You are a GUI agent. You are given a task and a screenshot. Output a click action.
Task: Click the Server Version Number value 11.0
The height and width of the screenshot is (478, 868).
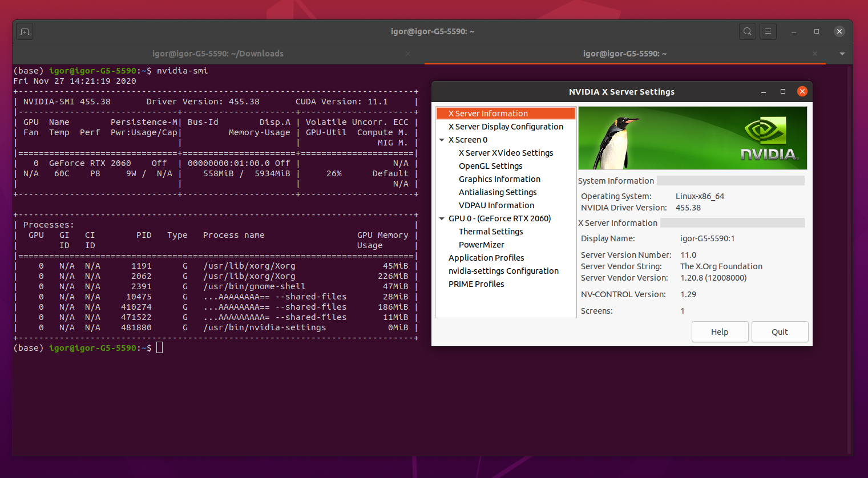coord(688,255)
